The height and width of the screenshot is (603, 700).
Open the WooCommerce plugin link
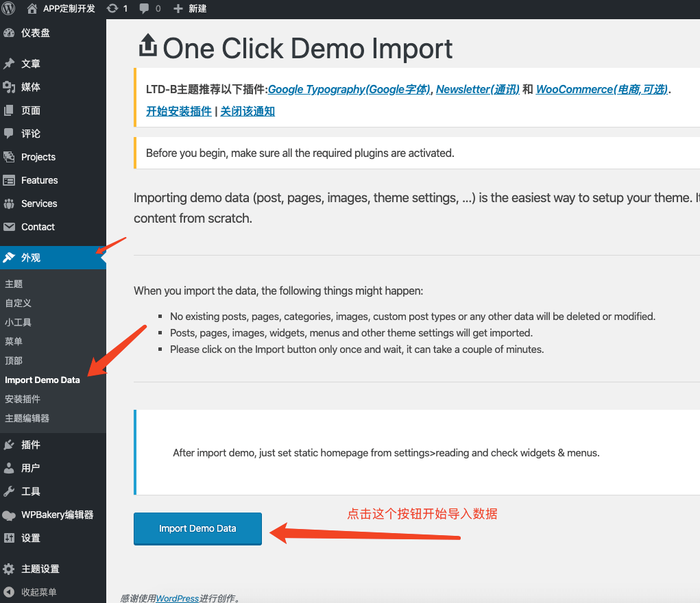(x=602, y=89)
